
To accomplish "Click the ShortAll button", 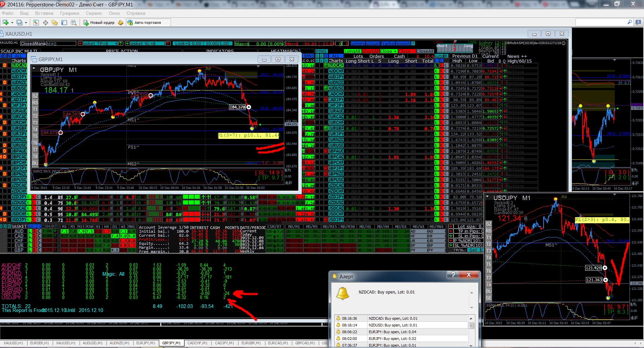I will pos(371,51).
